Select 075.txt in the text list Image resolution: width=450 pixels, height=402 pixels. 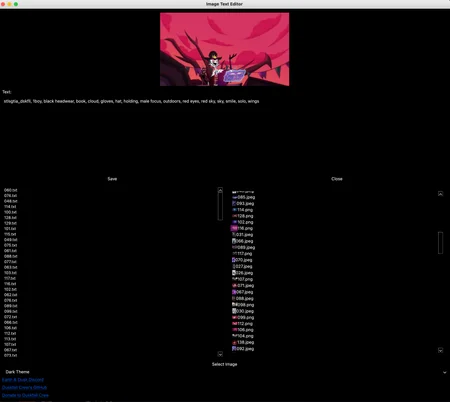(11, 245)
